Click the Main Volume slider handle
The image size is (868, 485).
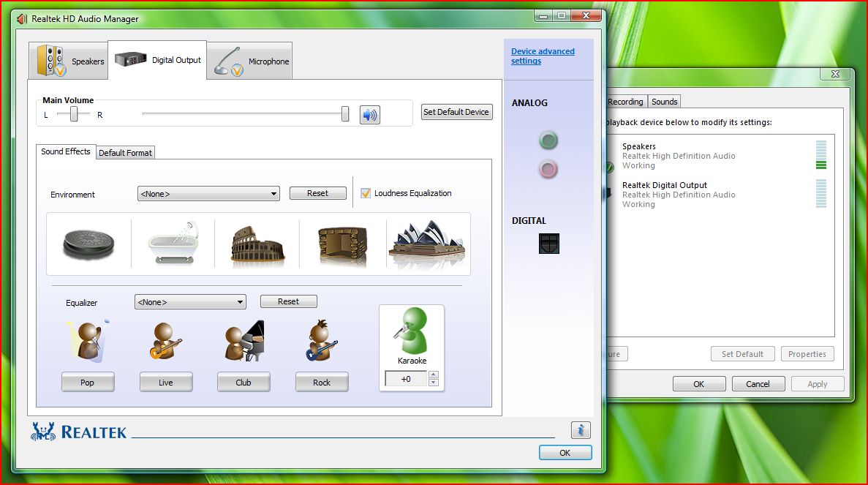[345, 114]
